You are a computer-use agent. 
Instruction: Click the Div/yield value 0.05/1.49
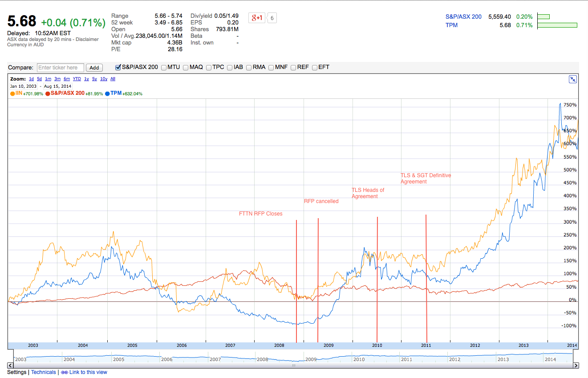226,16
